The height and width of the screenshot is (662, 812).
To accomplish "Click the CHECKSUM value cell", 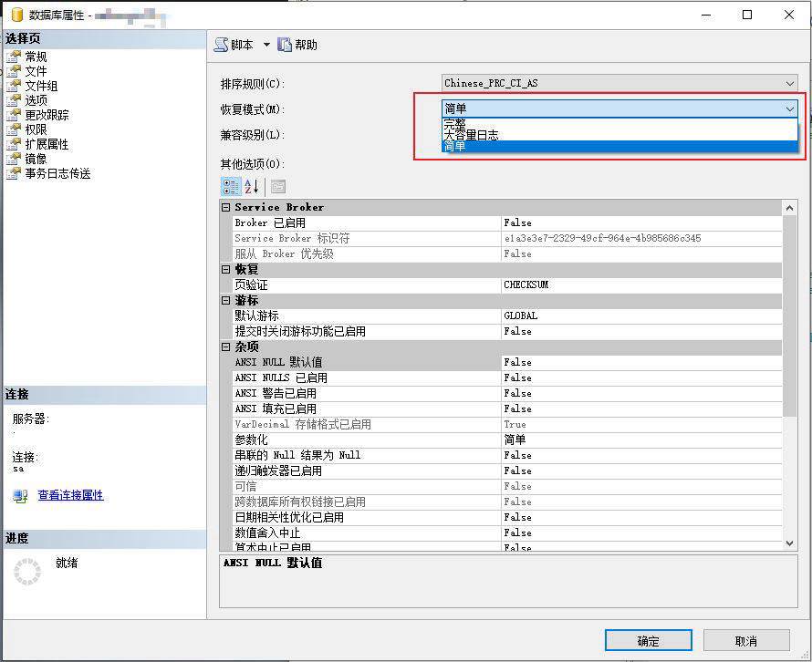I will (x=641, y=285).
